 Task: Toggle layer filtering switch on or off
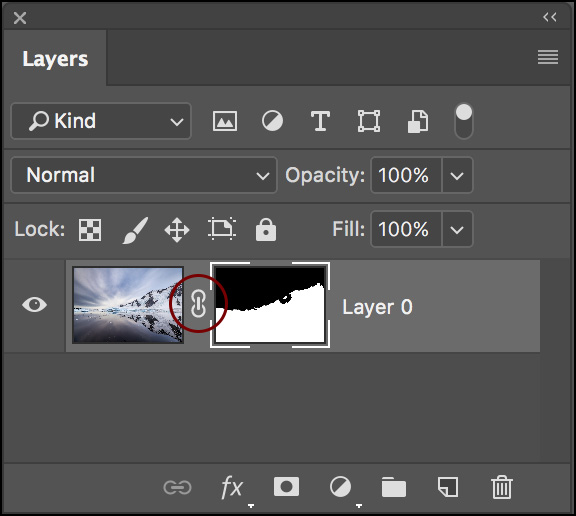pyautogui.click(x=464, y=121)
